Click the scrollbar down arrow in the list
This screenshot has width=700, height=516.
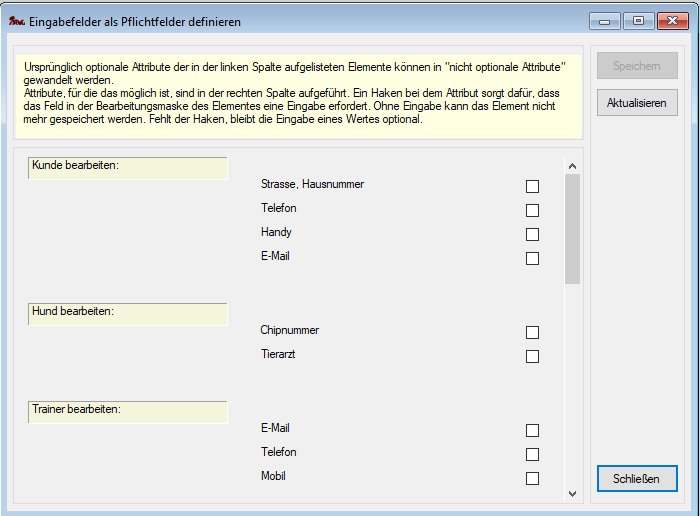(572, 493)
